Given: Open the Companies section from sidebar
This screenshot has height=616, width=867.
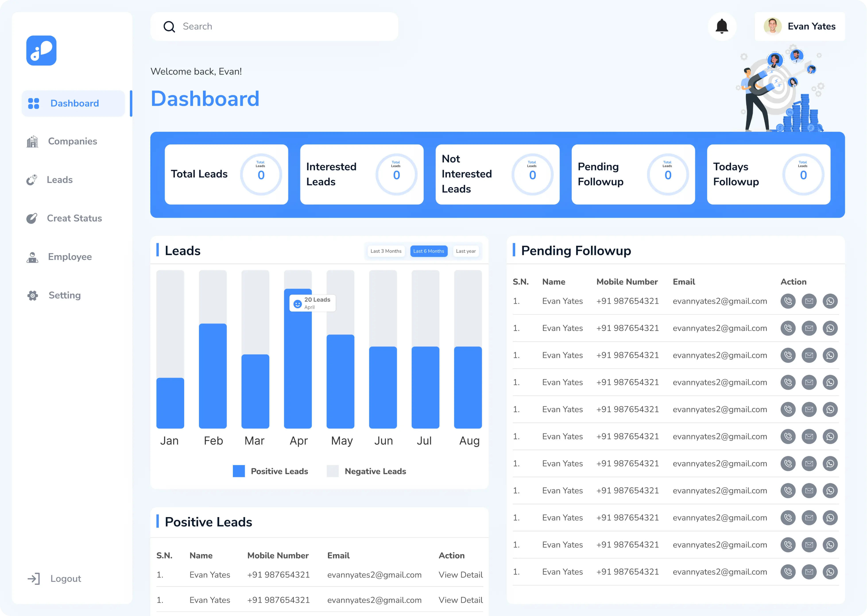Looking at the screenshot, I should point(72,141).
